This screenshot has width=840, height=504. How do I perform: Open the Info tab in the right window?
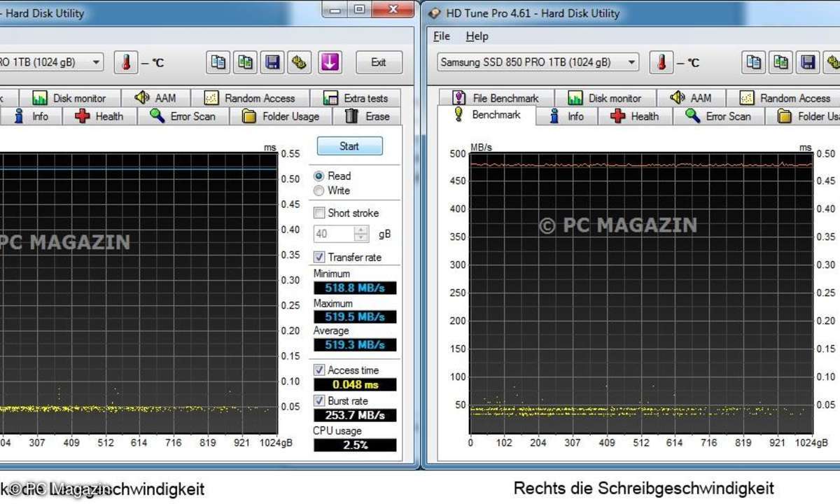click(567, 116)
